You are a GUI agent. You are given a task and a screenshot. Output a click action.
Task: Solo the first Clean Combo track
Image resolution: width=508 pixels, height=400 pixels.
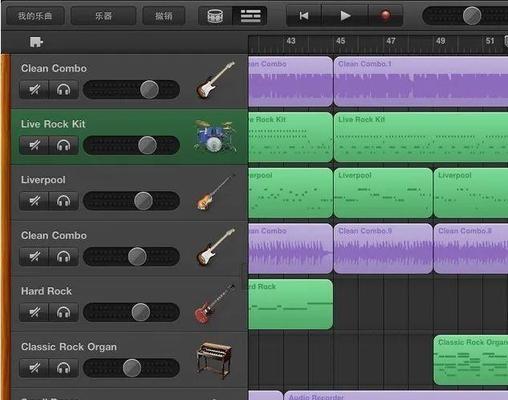pos(63,89)
